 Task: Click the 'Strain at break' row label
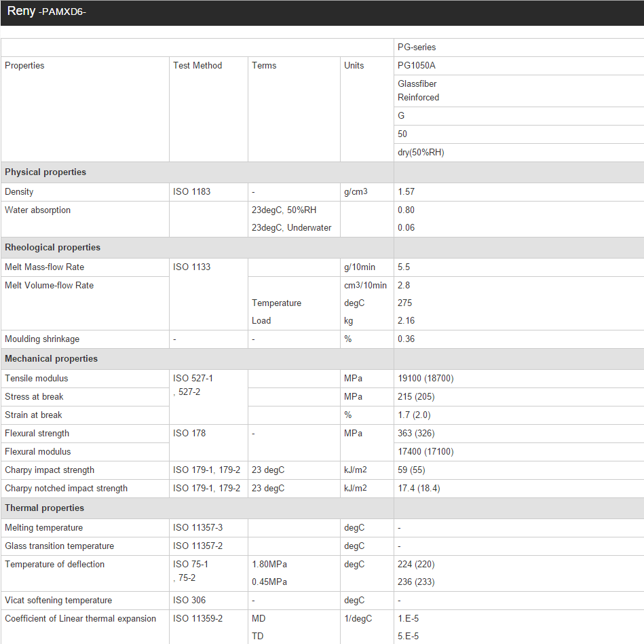click(x=33, y=415)
